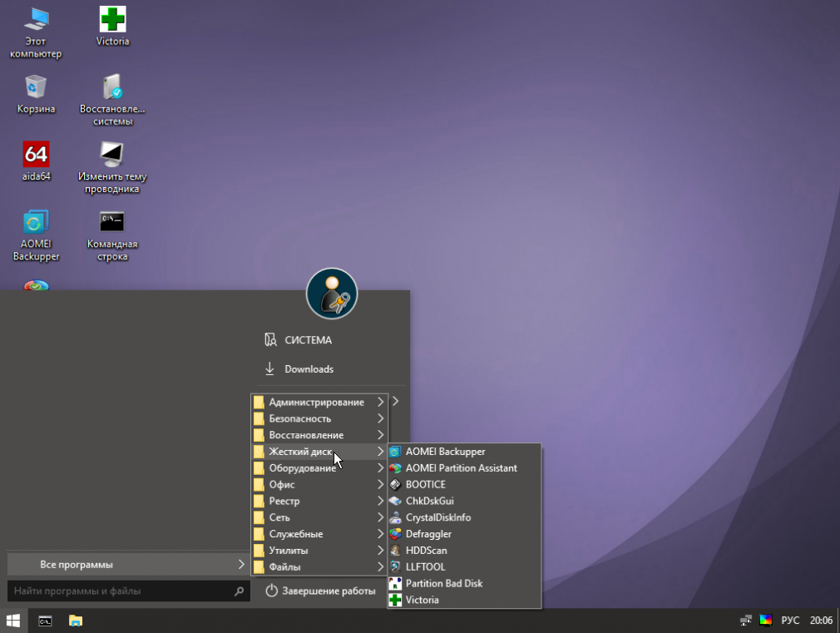Screen dimensions: 840x633
Task: Expand the Восстановление folder submenu
Action: [x=319, y=435]
